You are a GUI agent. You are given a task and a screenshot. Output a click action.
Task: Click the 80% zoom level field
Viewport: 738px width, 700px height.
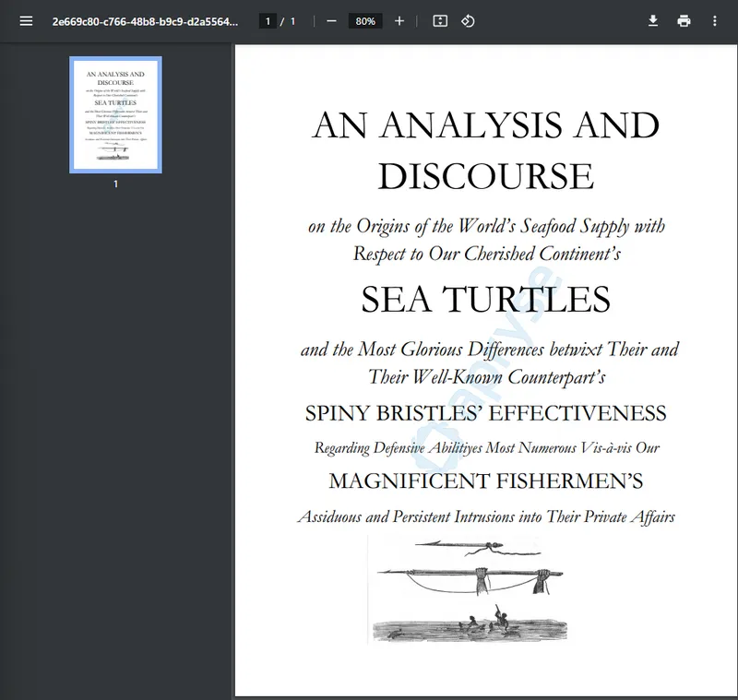click(x=365, y=21)
